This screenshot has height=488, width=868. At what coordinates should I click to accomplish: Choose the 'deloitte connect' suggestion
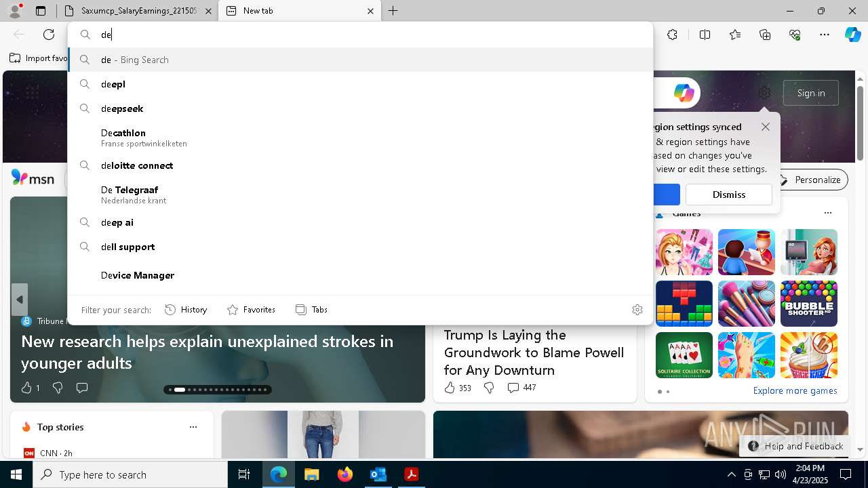click(x=361, y=165)
